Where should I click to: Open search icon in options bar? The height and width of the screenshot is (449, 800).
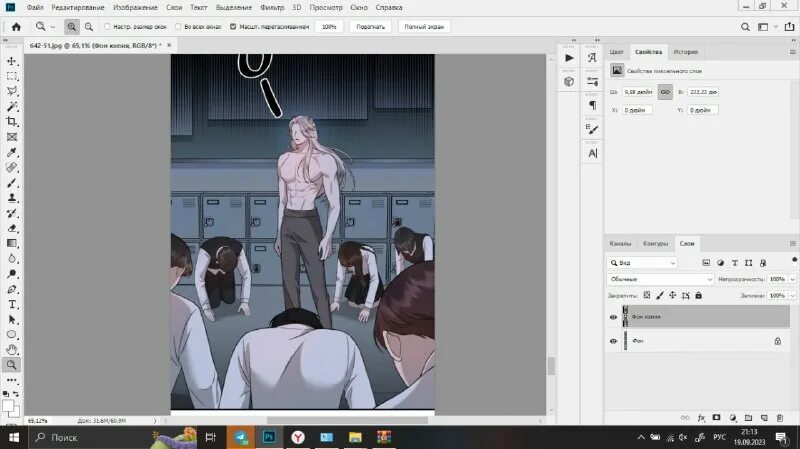pos(745,27)
